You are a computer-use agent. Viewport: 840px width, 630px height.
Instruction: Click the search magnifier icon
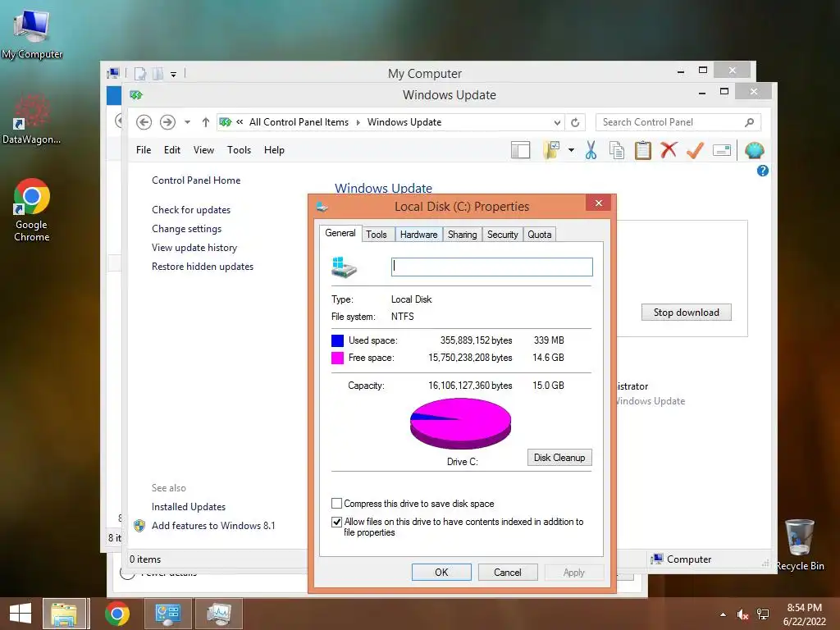[749, 123]
